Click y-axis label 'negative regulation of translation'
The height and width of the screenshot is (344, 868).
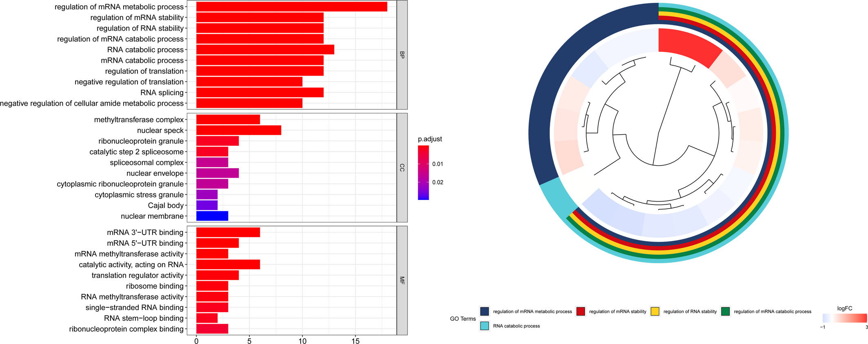(129, 82)
